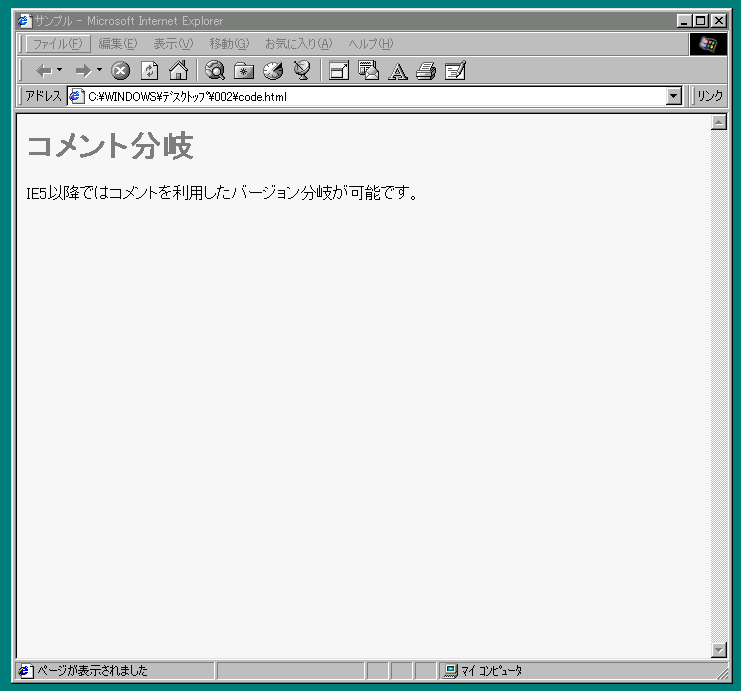Click the IE icon in title bar

[25, 21]
